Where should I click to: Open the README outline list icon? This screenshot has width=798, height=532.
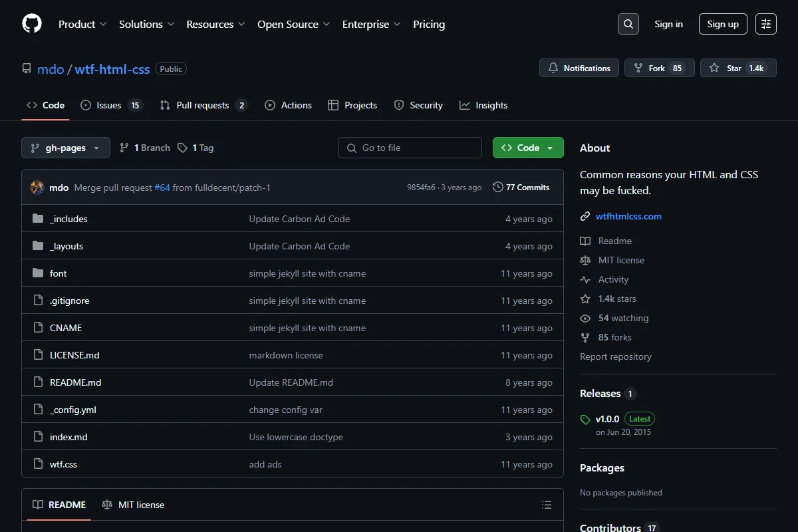547,505
